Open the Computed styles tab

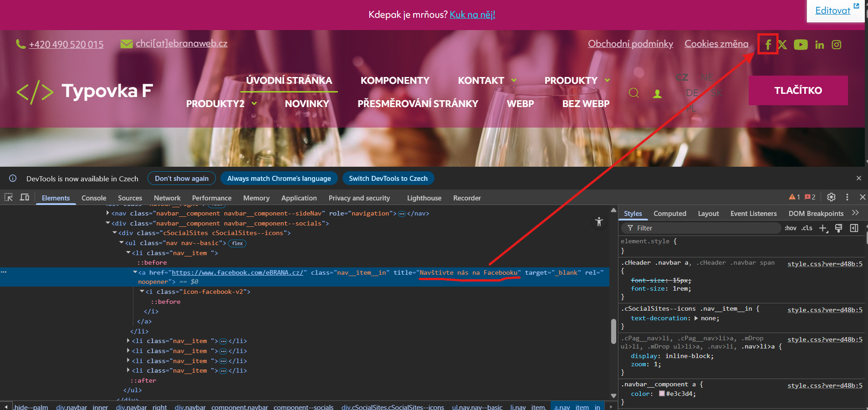tap(669, 214)
